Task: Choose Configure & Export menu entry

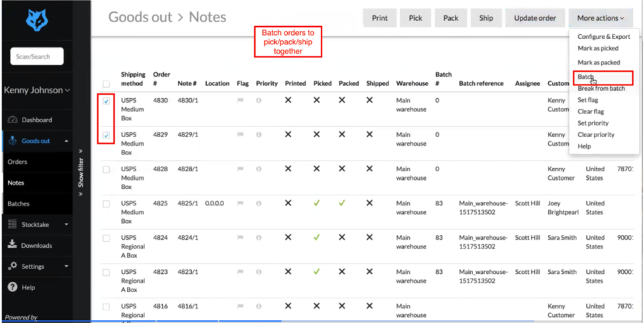Action: pos(604,36)
